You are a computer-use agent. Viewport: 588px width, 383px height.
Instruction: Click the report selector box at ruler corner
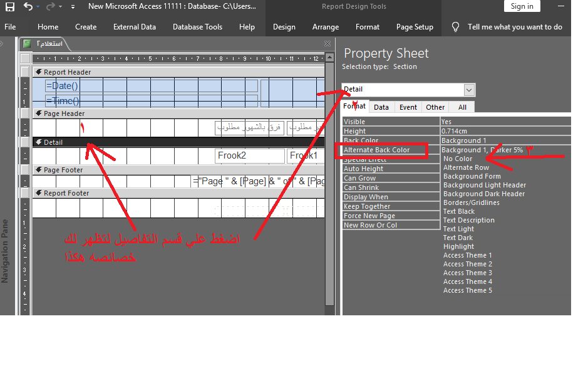pyautogui.click(x=25, y=58)
